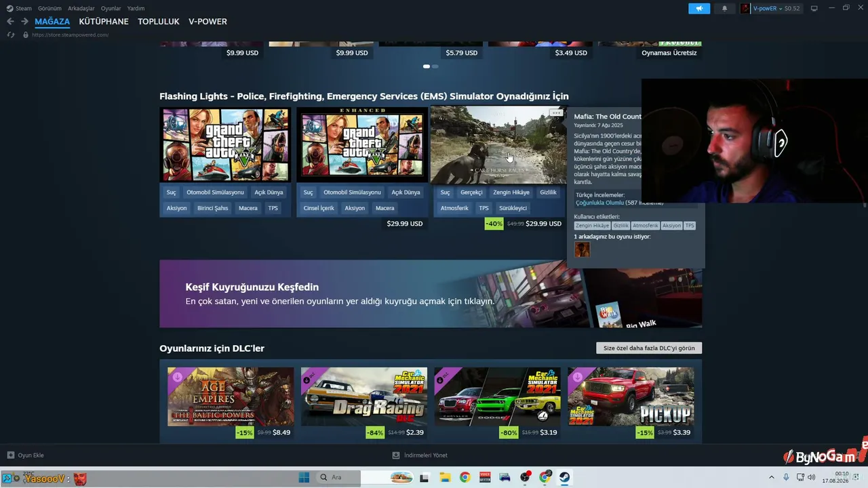Click the taskbar volume speaker icon
Screen dimensions: 868x488
pyautogui.click(x=811, y=477)
